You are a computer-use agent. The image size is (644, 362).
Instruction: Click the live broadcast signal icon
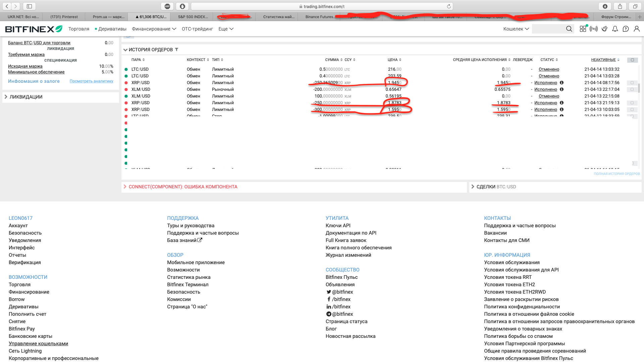pos(594,29)
